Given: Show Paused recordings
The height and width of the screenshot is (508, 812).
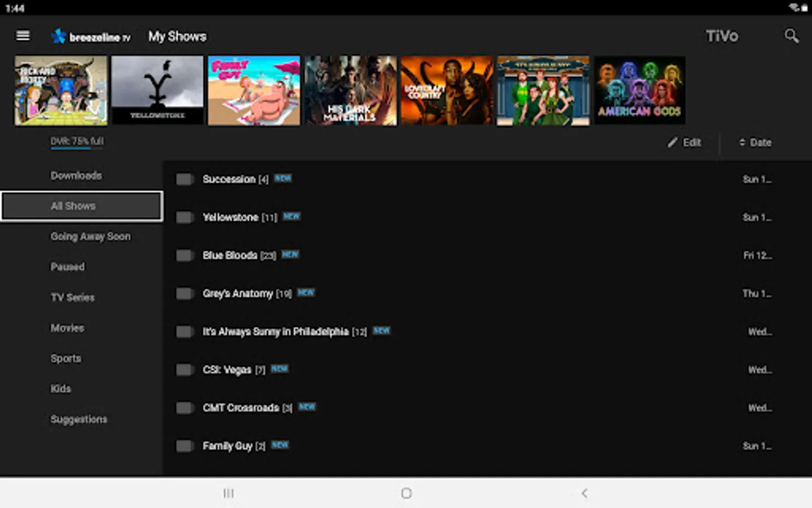Looking at the screenshot, I should (x=68, y=267).
